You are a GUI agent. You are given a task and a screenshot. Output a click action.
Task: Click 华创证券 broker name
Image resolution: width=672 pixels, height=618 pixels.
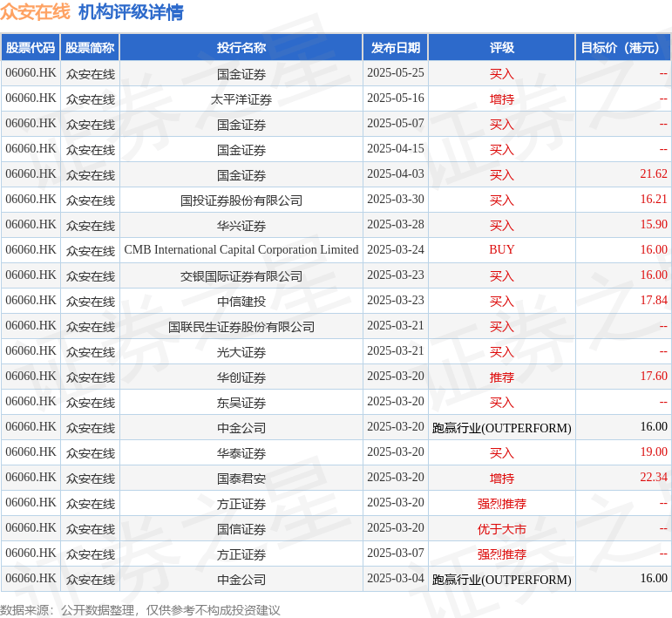click(x=241, y=377)
